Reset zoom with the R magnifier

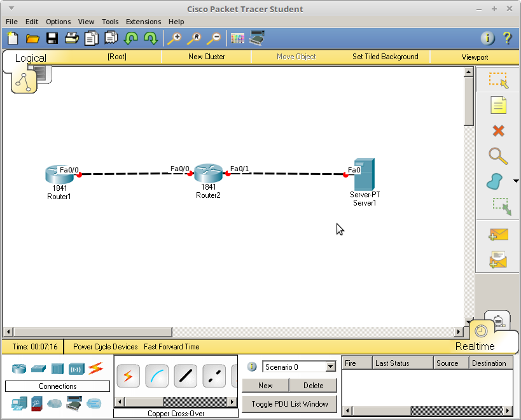[194, 39]
